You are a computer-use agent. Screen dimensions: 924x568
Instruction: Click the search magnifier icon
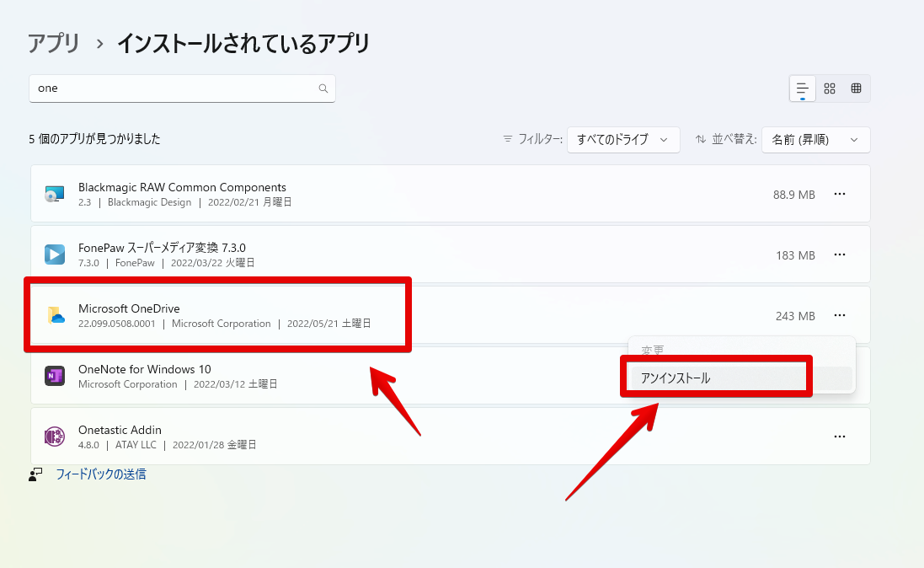click(323, 88)
